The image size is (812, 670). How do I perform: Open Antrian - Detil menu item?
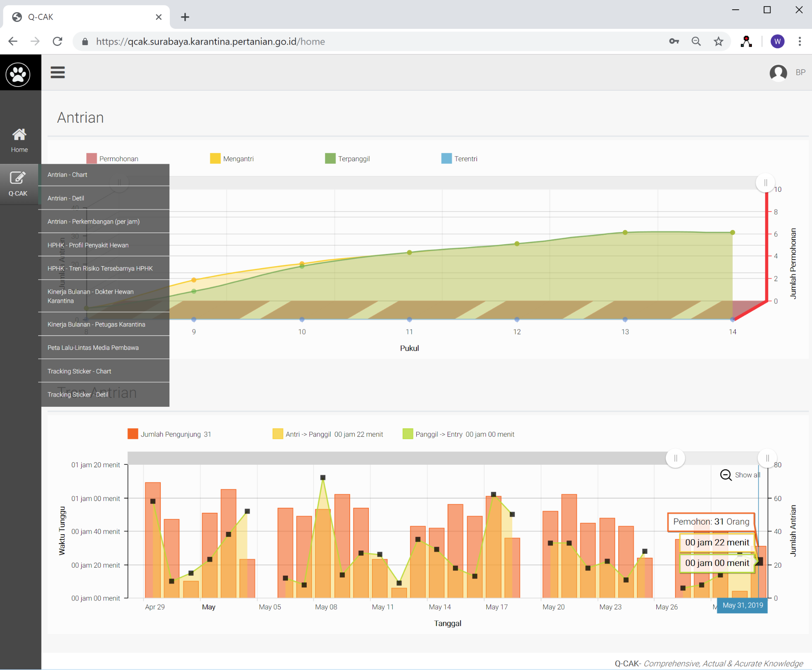click(66, 198)
